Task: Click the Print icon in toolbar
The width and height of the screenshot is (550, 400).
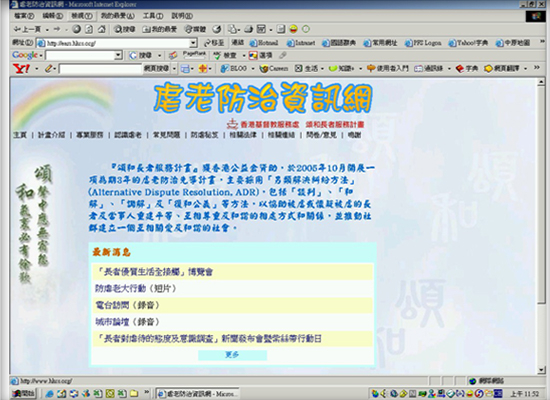Action: click(x=249, y=29)
